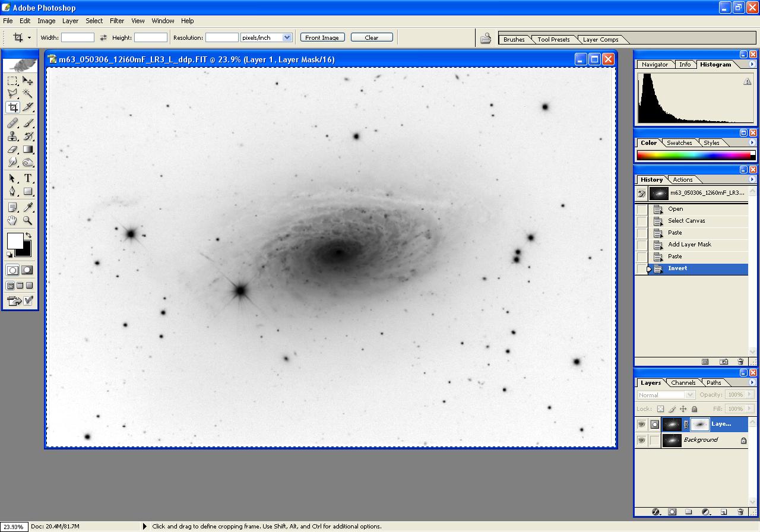The width and height of the screenshot is (760, 532).
Task: Choose the Eyedropper tool
Action: pyautogui.click(x=28, y=207)
